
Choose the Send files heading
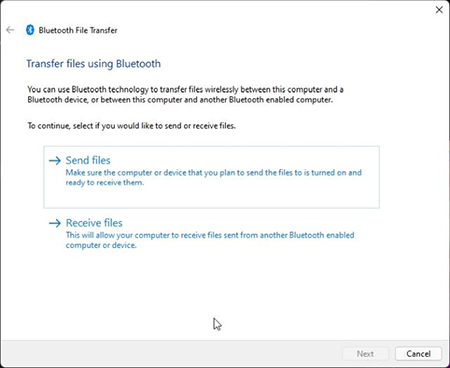click(x=88, y=160)
